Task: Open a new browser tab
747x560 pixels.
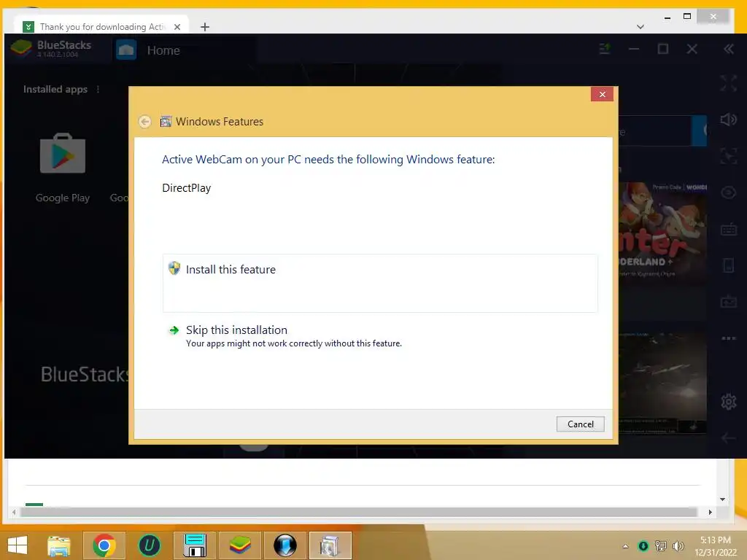Action: pyautogui.click(x=205, y=27)
